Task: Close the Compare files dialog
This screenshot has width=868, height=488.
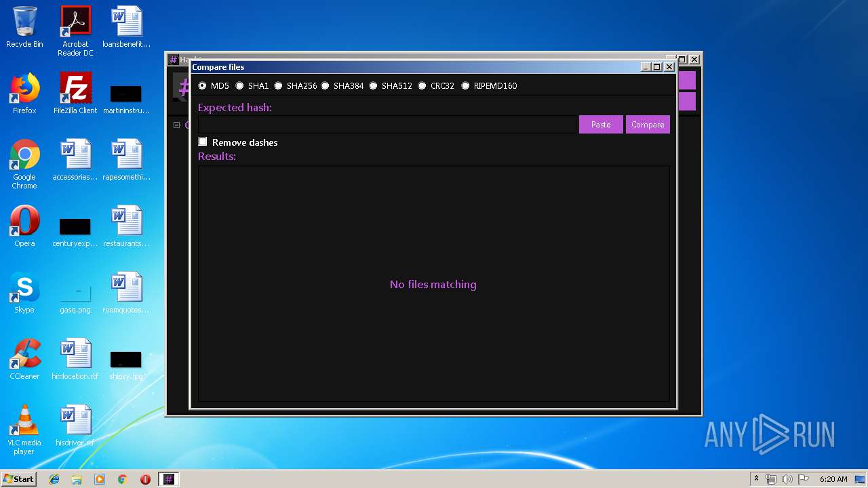Action: click(669, 67)
